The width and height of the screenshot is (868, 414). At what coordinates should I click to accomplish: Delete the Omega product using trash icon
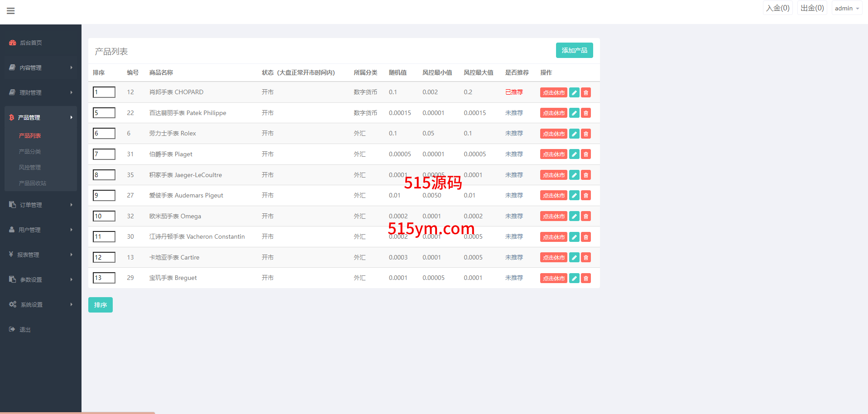point(586,217)
